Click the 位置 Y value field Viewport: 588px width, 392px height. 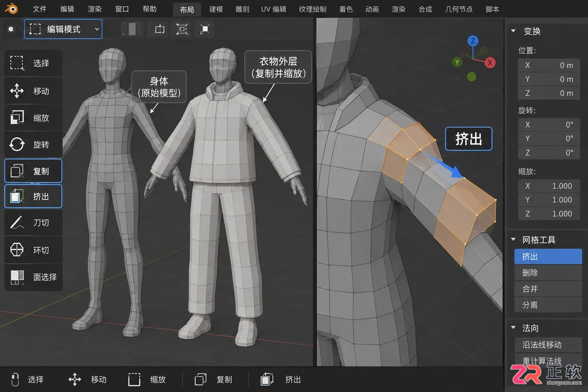tap(549, 79)
